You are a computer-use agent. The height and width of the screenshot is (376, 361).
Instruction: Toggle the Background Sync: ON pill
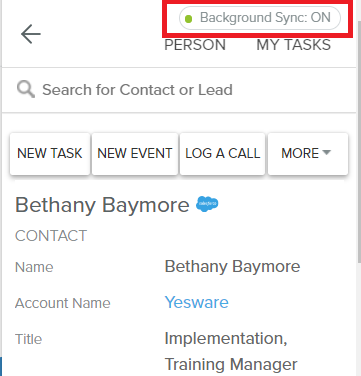click(260, 18)
